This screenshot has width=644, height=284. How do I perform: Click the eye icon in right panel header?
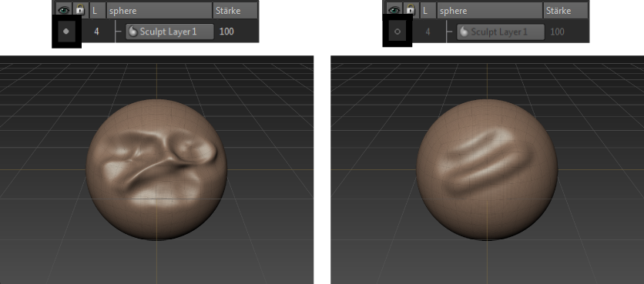click(394, 9)
